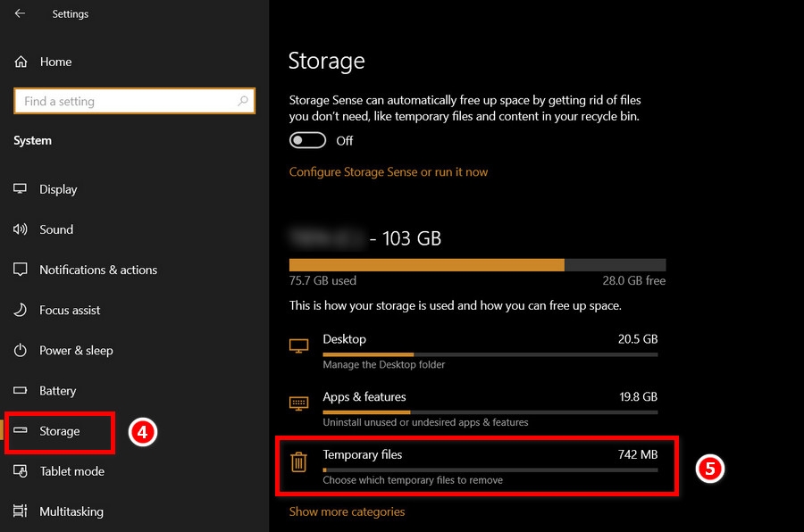Click the Temporary files trash icon
The width and height of the screenshot is (804, 532).
point(298,462)
